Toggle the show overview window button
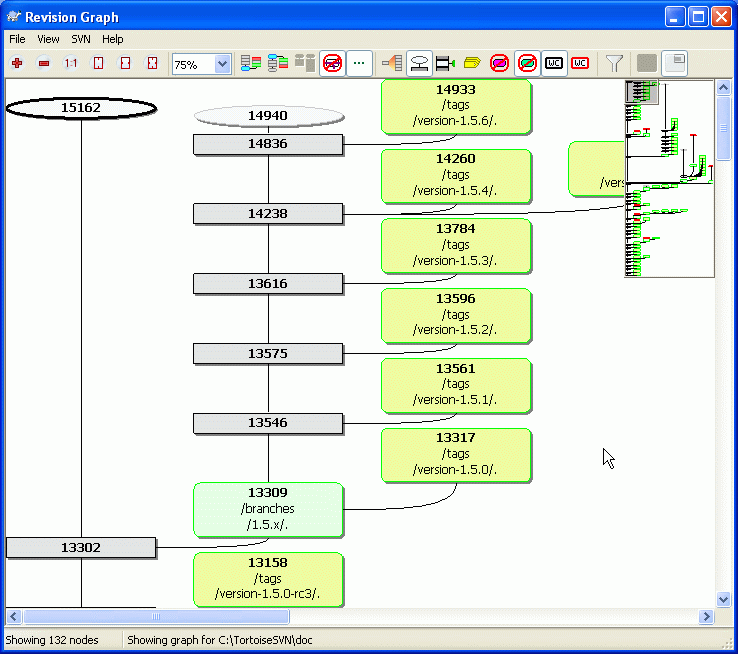Screen dimensions: 738x654 [674, 63]
